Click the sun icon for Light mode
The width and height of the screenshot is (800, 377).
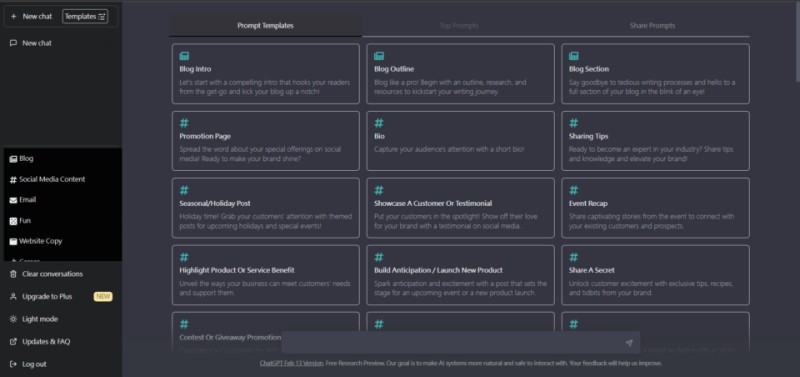pyautogui.click(x=14, y=319)
